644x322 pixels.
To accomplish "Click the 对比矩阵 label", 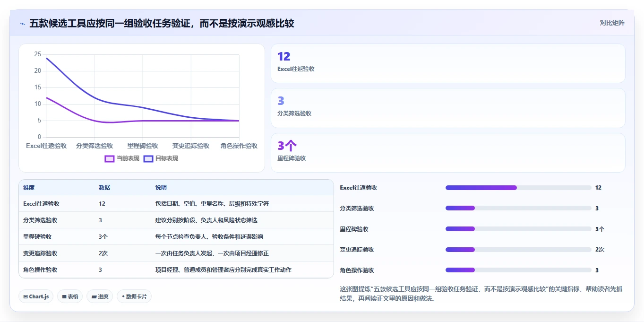I will tap(612, 23).
